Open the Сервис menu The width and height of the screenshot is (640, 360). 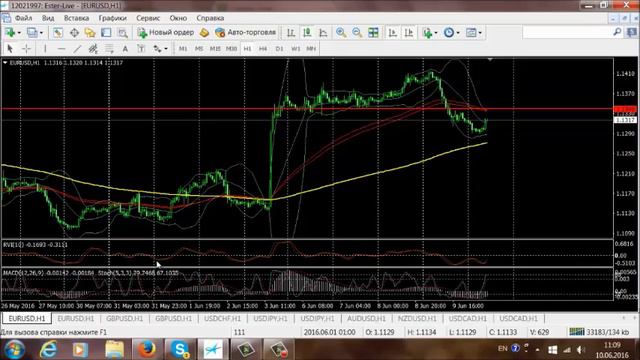click(148, 18)
